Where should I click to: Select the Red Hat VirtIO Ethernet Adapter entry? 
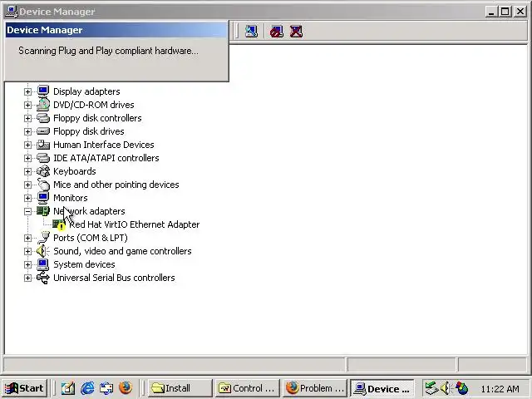pyautogui.click(x=135, y=224)
